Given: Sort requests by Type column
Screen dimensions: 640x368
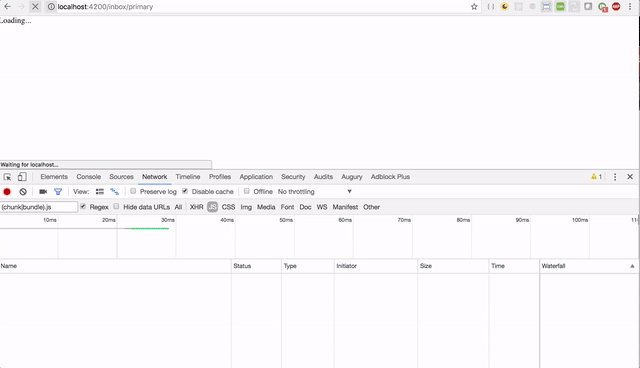Looking at the screenshot, I should coord(308,266).
